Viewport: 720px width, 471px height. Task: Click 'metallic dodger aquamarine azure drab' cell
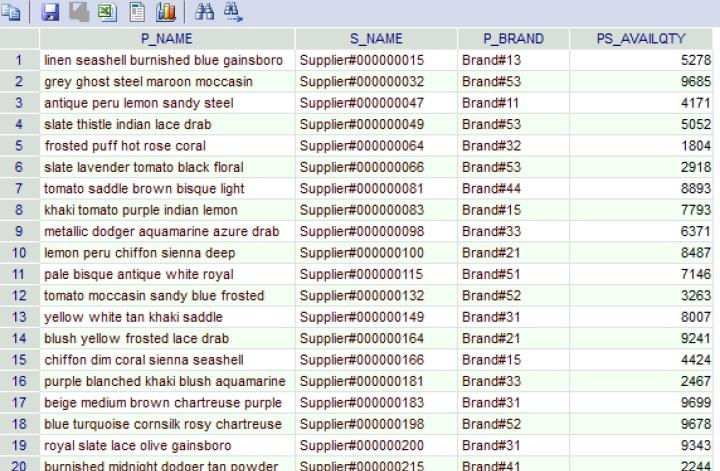click(167, 231)
